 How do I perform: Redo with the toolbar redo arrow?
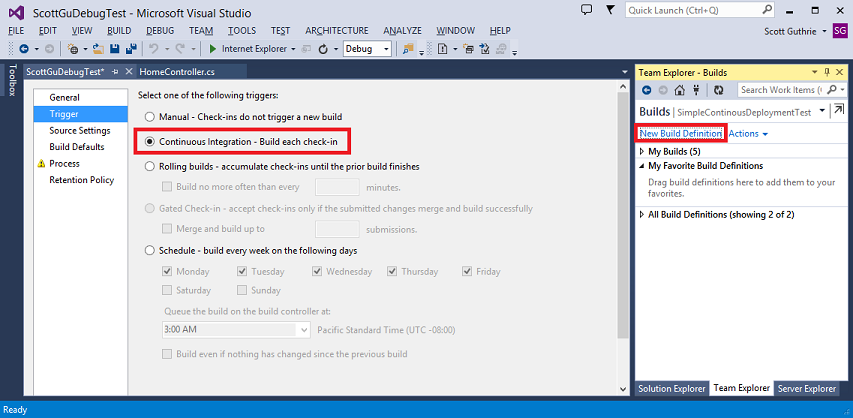[x=181, y=49]
